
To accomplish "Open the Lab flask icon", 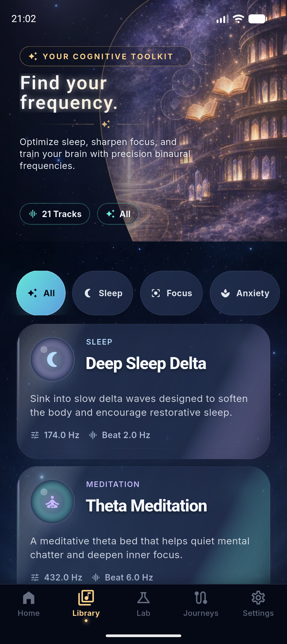I will [x=143, y=598].
